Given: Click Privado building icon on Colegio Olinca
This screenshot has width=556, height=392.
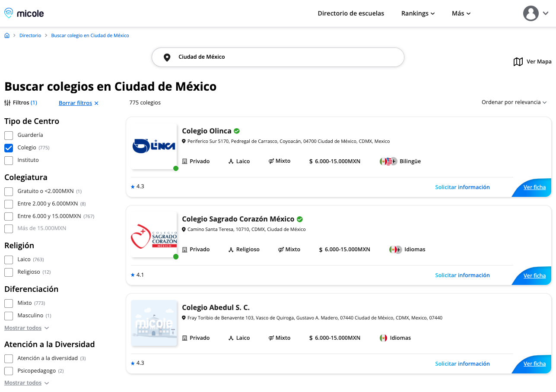Looking at the screenshot, I should coord(185,161).
